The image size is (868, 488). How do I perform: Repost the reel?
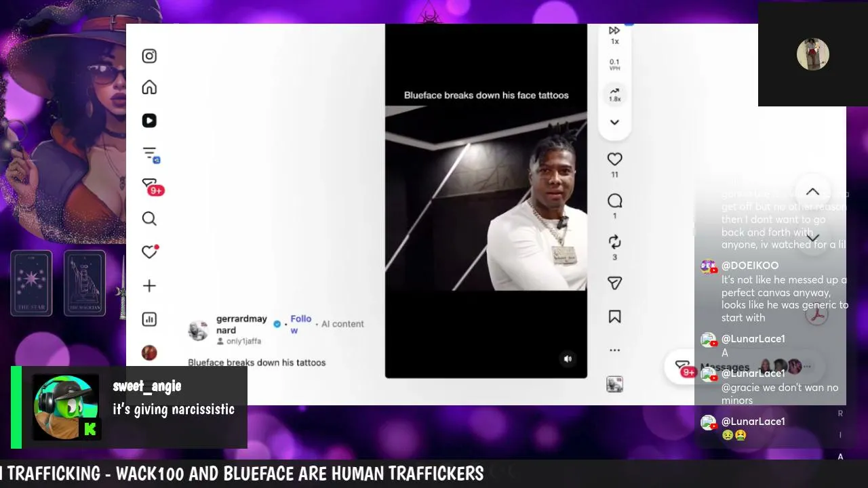(x=614, y=242)
